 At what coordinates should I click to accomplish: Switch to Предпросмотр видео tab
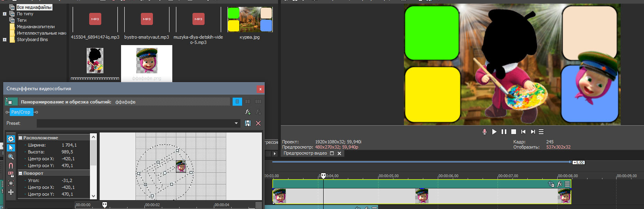click(305, 153)
